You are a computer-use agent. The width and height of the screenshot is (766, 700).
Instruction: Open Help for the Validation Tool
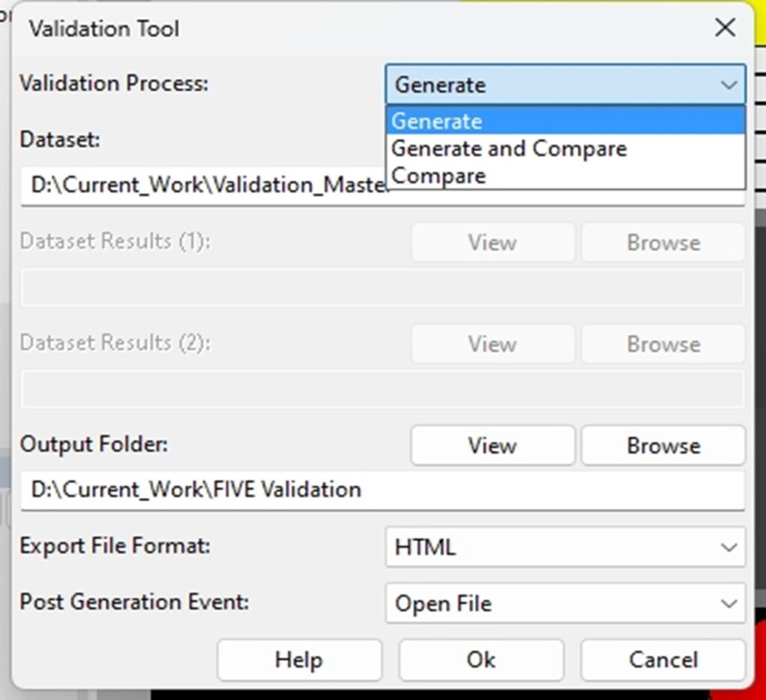(x=299, y=660)
